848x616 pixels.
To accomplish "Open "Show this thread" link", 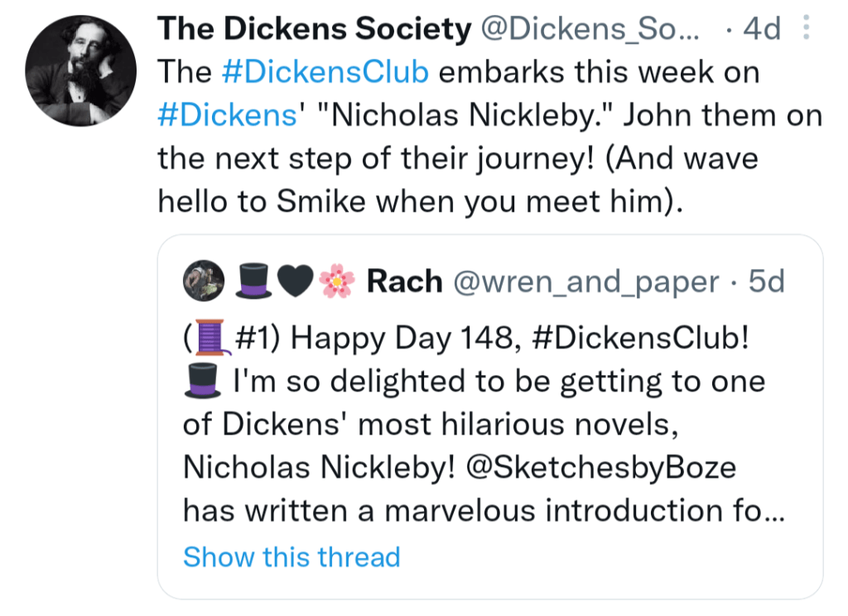I will click(x=291, y=556).
